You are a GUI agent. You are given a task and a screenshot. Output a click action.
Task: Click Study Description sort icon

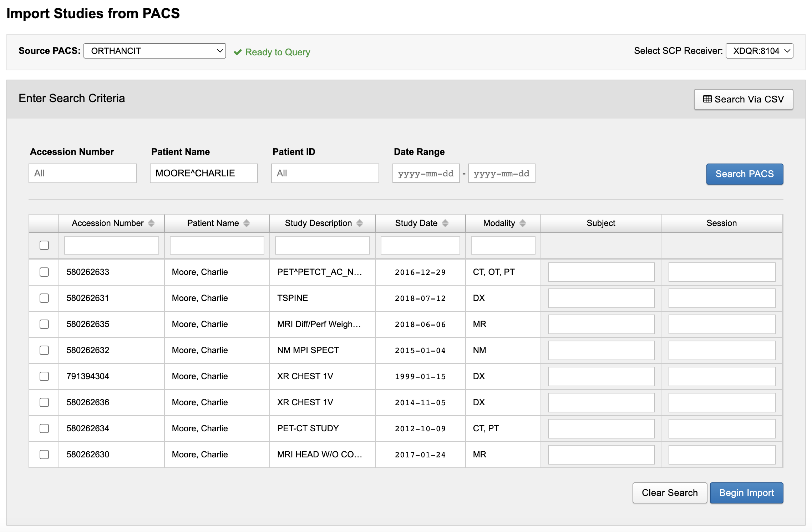pyautogui.click(x=360, y=223)
